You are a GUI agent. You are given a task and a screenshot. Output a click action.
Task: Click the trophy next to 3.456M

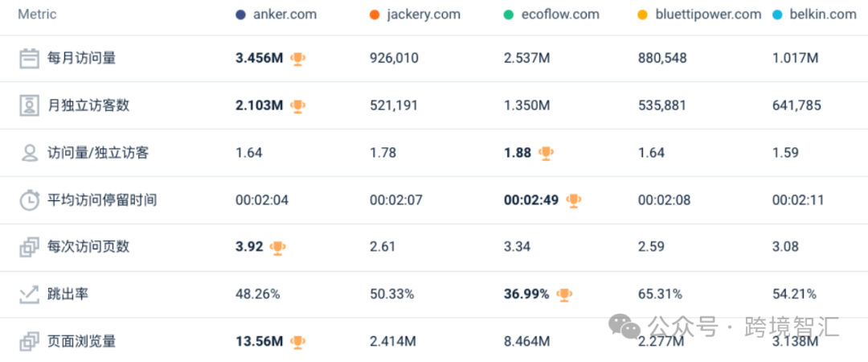[x=298, y=58]
